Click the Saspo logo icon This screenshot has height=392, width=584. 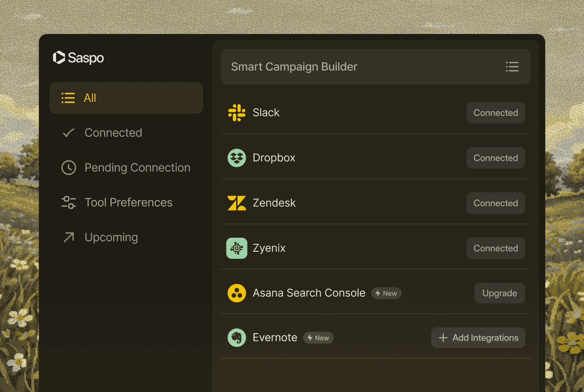tap(58, 57)
